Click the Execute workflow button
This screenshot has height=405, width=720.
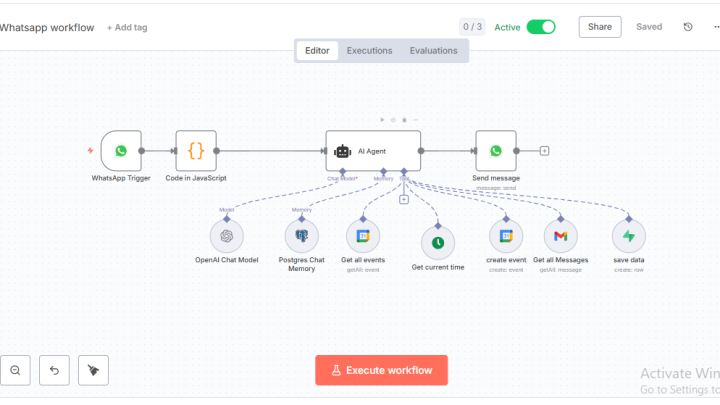pyautogui.click(x=381, y=370)
